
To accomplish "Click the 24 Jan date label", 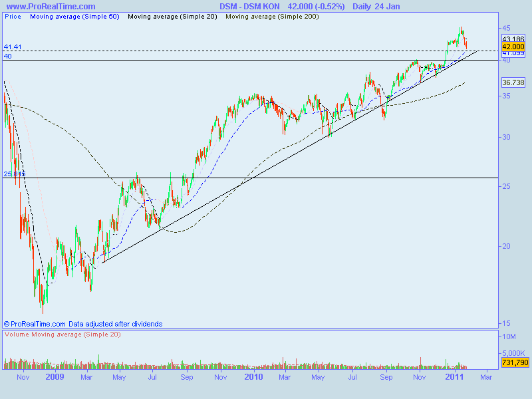I will coord(388,7).
